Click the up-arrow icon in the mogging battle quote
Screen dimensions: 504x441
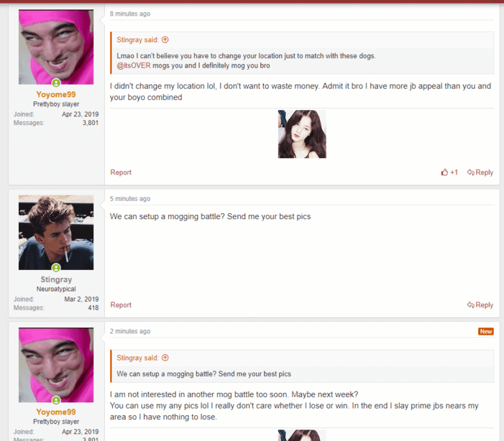[x=165, y=358]
